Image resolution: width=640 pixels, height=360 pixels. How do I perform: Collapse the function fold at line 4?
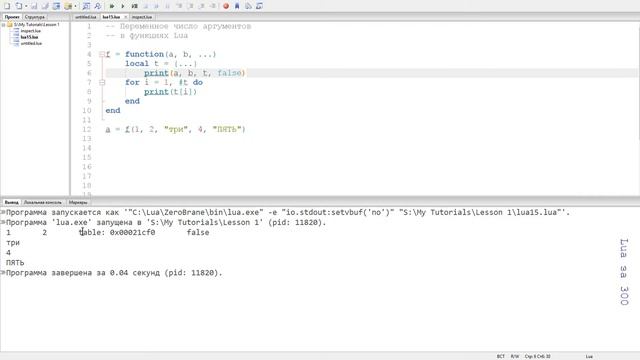click(x=102, y=54)
